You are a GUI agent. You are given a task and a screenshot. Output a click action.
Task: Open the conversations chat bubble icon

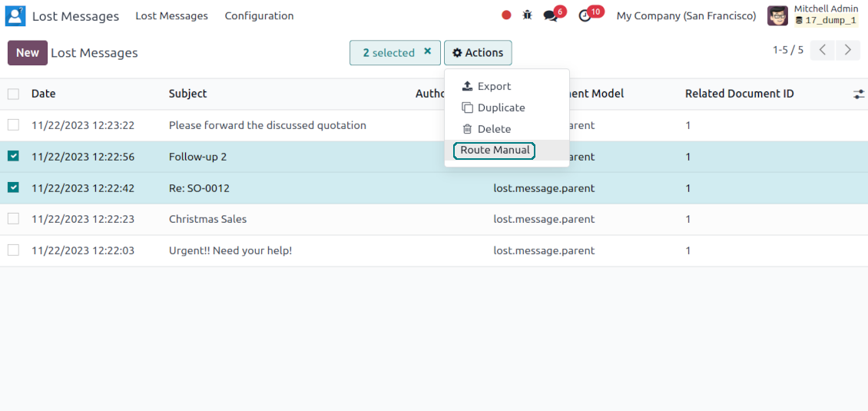pyautogui.click(x=551, y=16)
